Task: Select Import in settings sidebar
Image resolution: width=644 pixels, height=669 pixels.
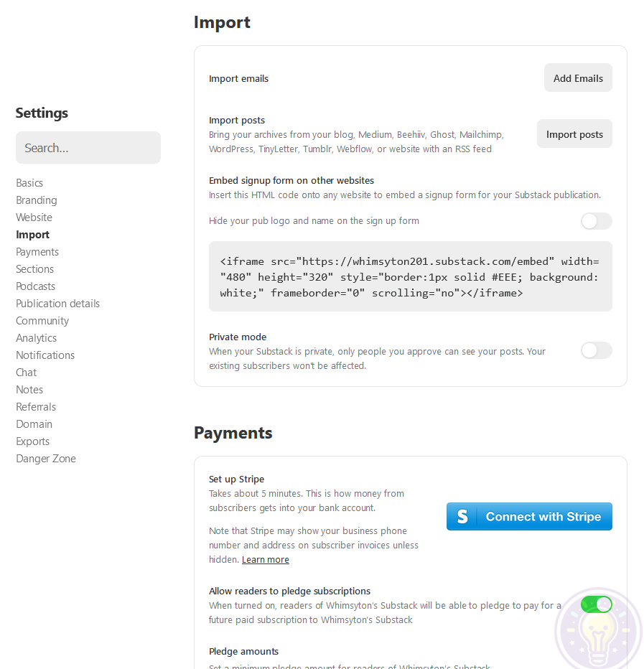Action: pos(32,235)
